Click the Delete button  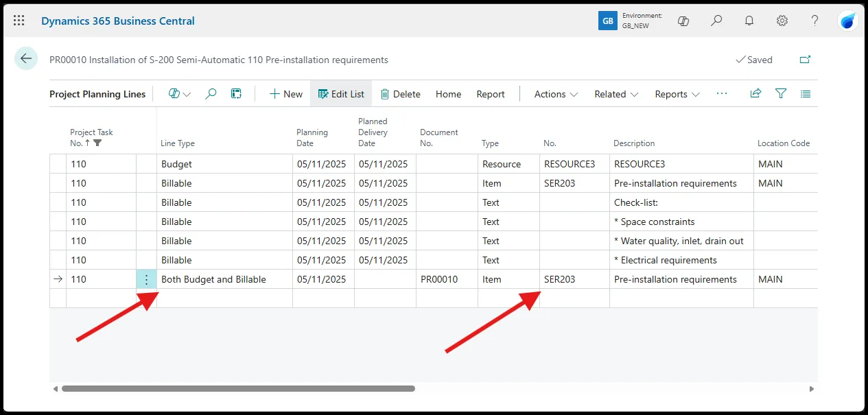click(x=400, y=94)
